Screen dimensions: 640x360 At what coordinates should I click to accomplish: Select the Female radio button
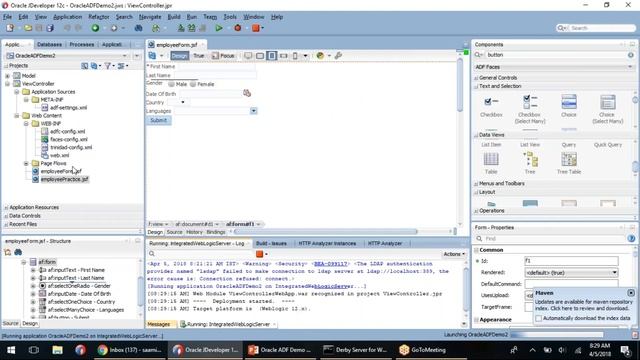click(x=193, y=84)
